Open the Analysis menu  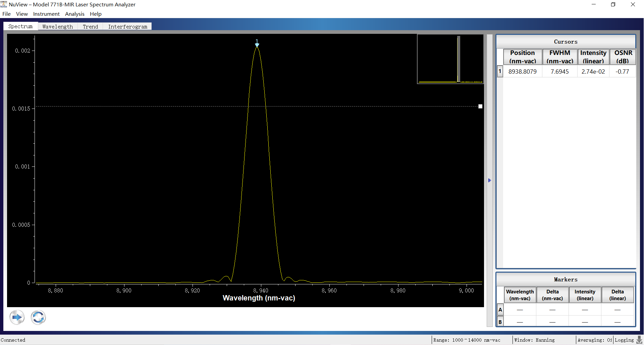[74, 14]
